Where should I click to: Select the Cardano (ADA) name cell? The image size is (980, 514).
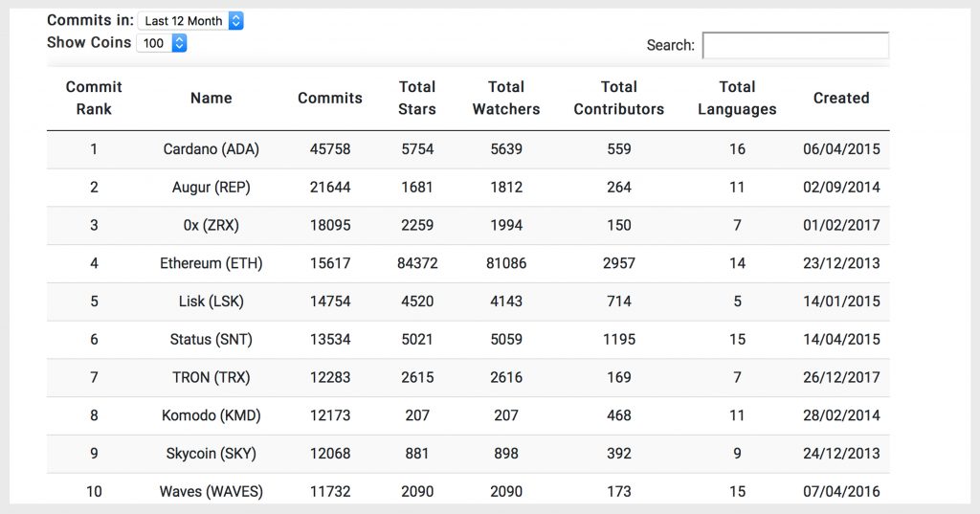[x=212, y=149]
